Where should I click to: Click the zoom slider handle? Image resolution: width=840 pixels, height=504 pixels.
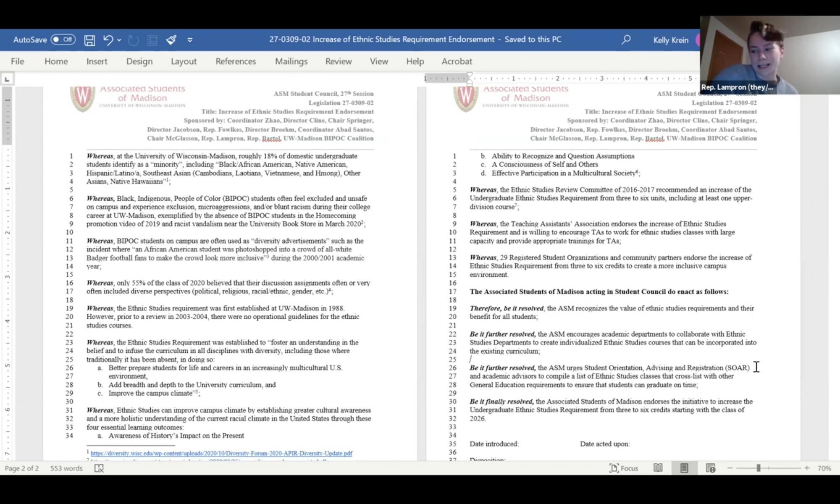[759, 468]
